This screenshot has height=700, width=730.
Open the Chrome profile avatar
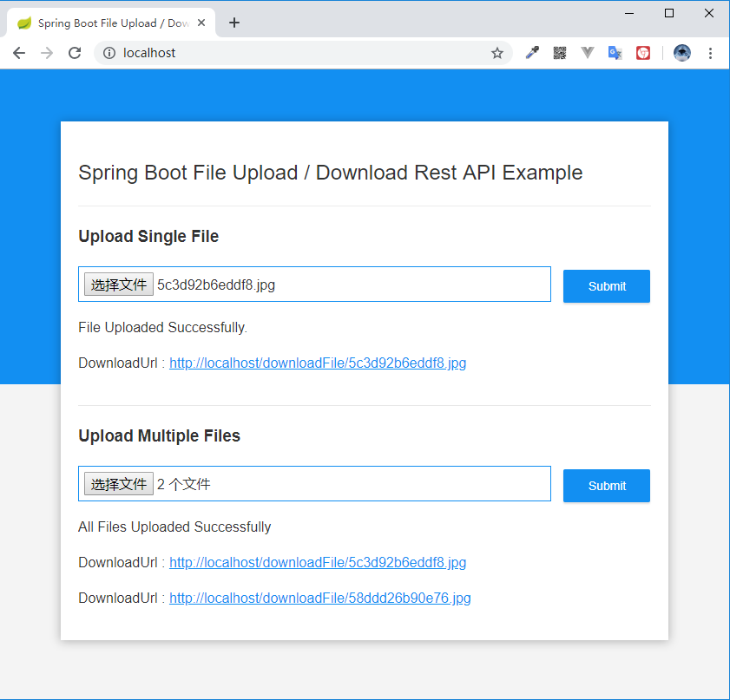[x=682, y=53]
